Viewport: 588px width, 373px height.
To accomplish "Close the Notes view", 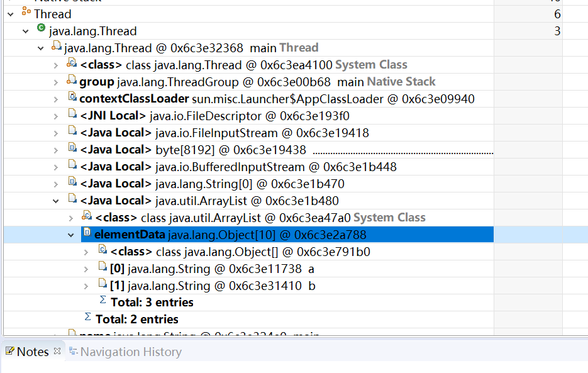I will pos(57,351).
